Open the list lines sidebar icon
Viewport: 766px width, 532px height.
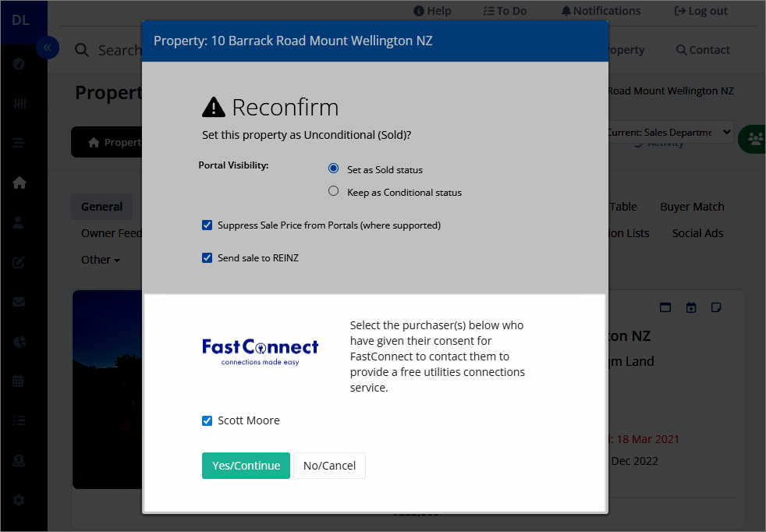[19, 143]
